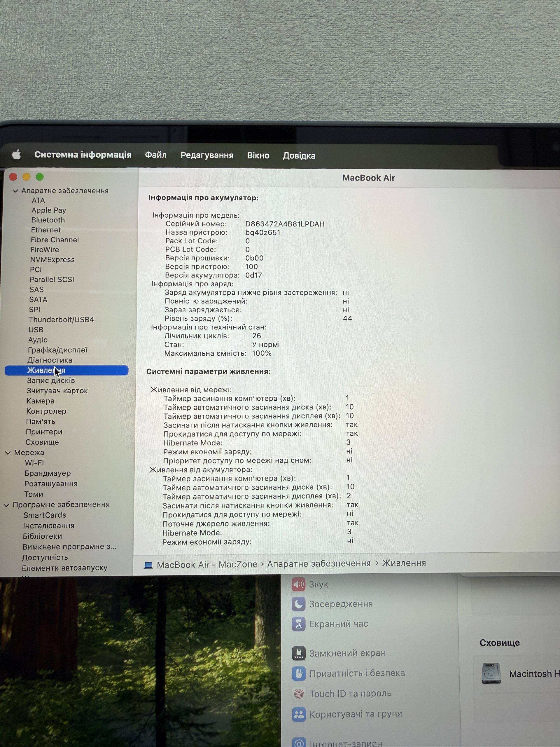Open the Довідка menu
Screen dimensions: 560x747
(299, 156)
